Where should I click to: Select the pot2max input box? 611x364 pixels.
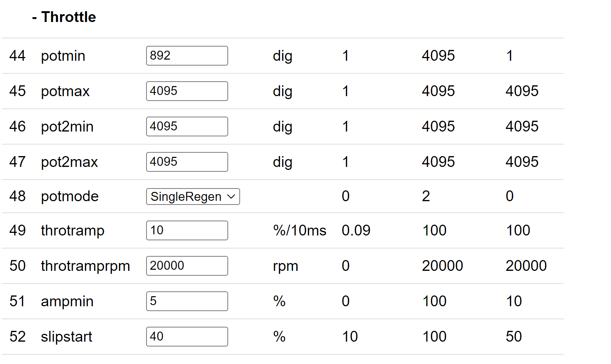(x=187, y=162)
